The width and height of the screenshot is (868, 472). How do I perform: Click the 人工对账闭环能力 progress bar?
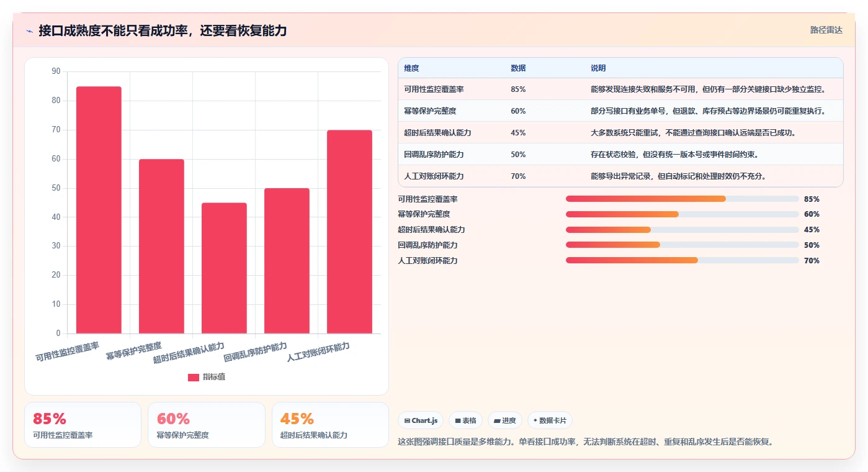click(682, 260)
